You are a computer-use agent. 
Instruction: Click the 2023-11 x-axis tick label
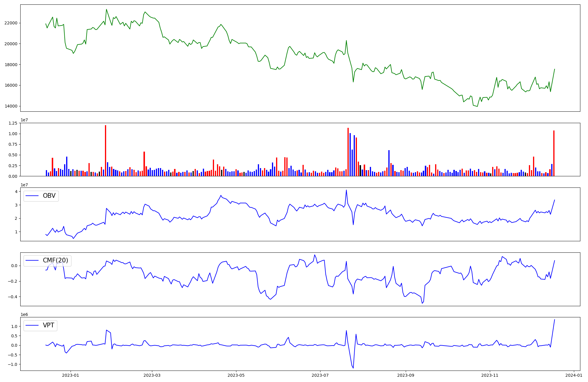pos(490,375)
